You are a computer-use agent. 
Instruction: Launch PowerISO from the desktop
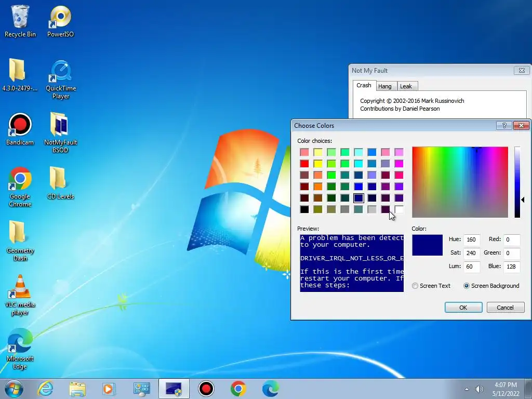(x=60, y=21)
